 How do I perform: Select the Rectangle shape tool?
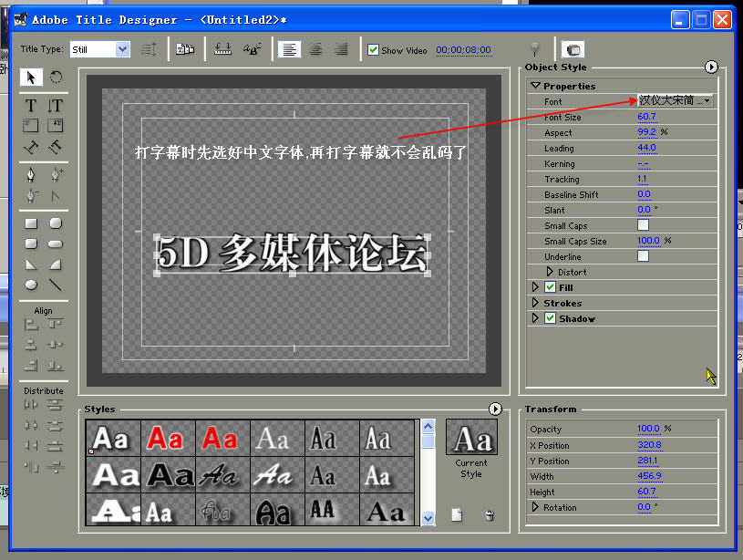pos(31,223)
